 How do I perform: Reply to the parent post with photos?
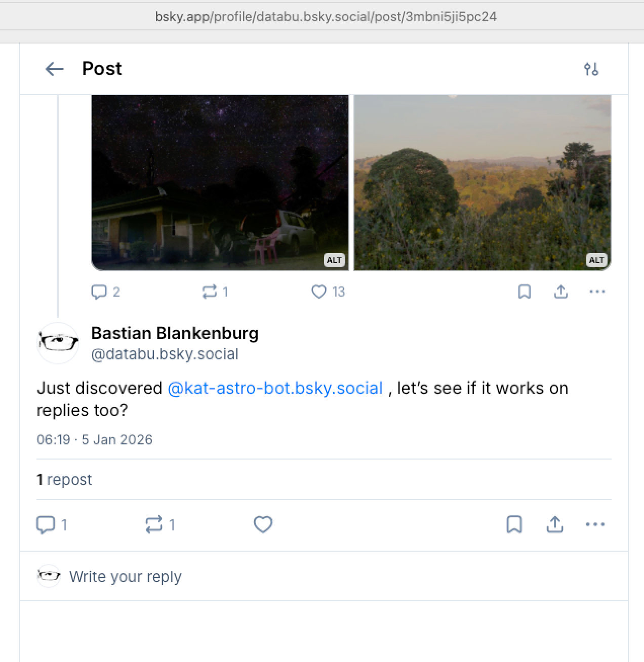[x=99, y=292]
